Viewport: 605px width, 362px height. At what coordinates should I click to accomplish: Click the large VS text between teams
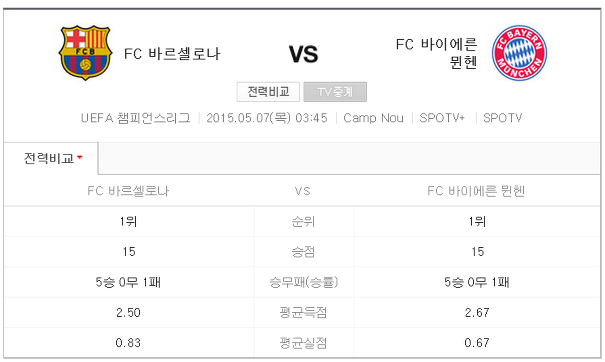pos(303,54)
